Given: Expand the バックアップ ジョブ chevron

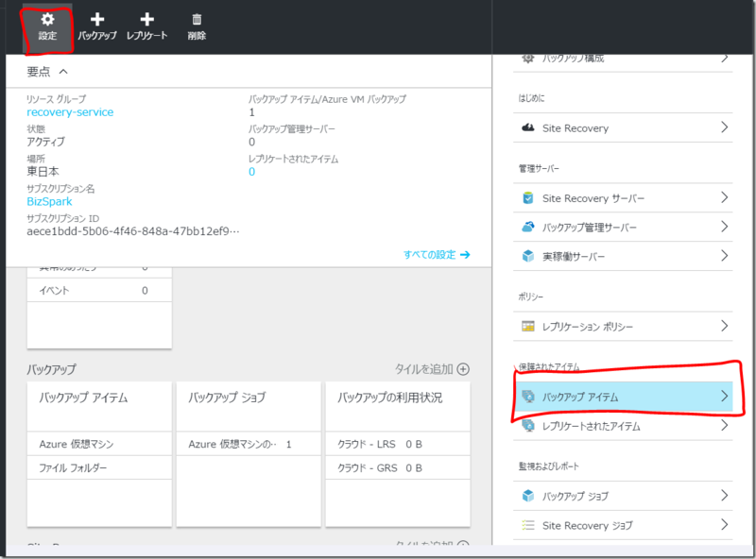Looking at the screenshot, I should click(x=724, y=496).
